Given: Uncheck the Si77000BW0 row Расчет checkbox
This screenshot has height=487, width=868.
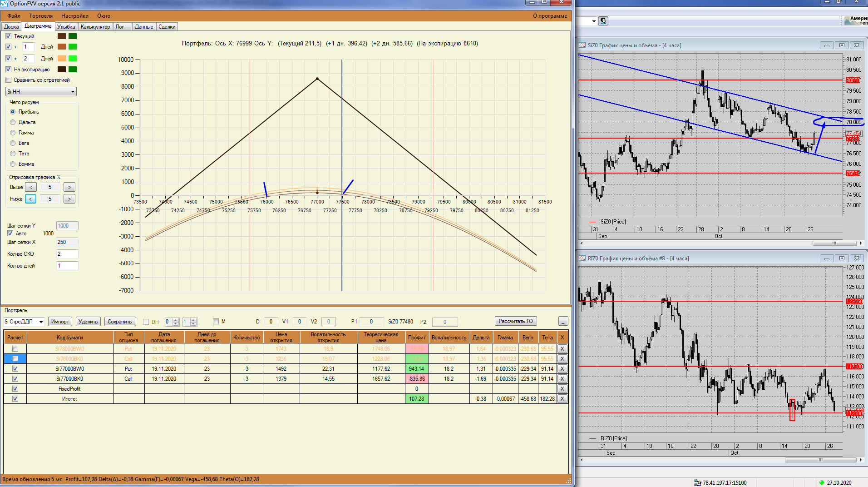Looking at the screenshot, I should pyautogui.click(x=15, y=369).
